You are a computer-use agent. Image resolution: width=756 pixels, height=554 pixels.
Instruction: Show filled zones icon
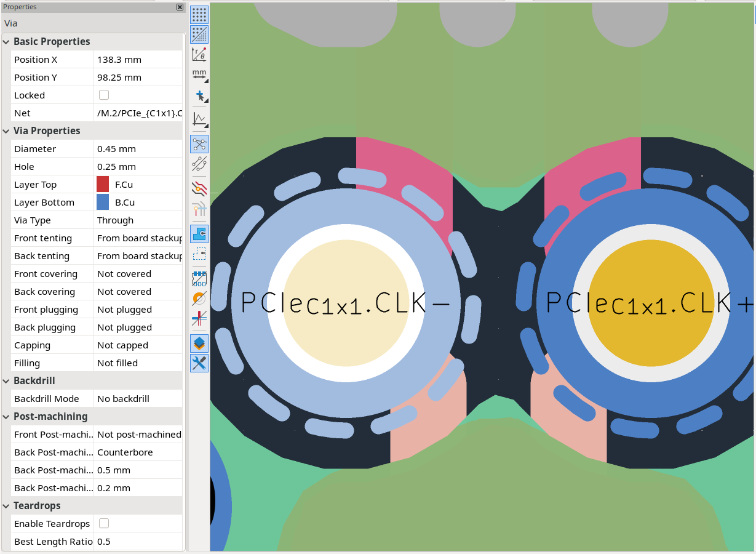(x=199, y=234)
